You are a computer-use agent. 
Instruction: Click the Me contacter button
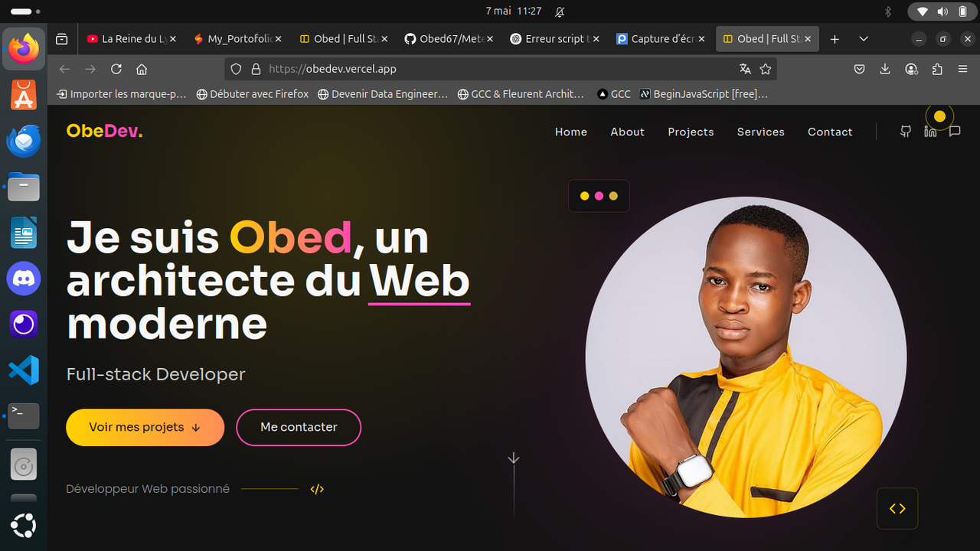coord(299,427)
